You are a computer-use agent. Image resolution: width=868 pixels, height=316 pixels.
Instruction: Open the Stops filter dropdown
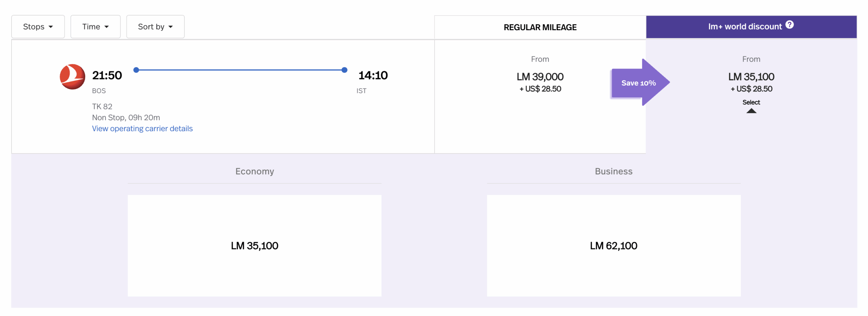click(38, 26)
